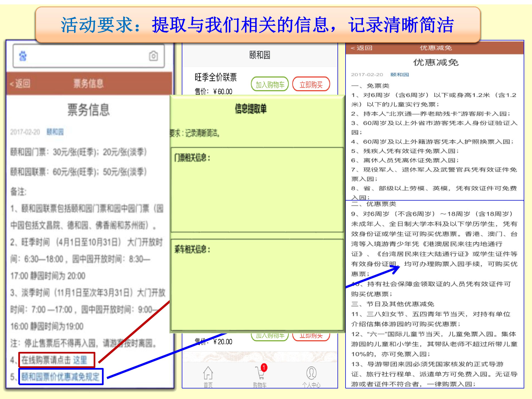532x399 pixels.
Task: Click the 颐和园 tag under 优惠减免 date
Action: click(x=400, y=75)
